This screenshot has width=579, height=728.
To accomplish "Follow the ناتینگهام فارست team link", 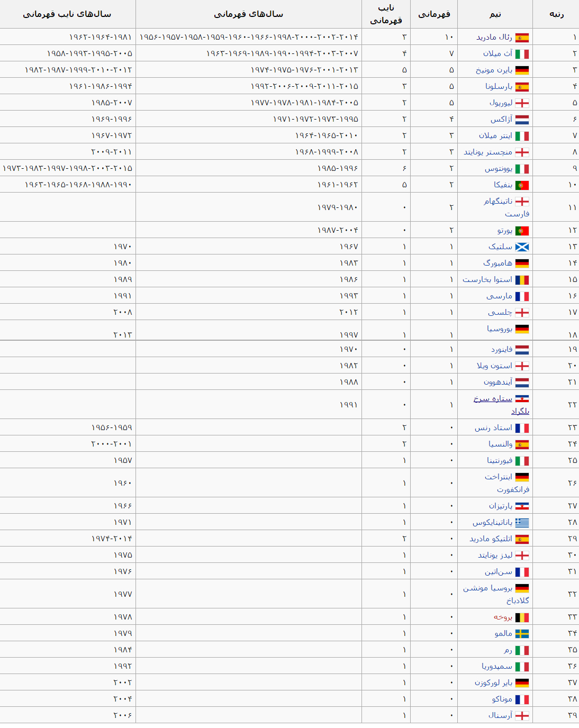I will pyautogui.click(x=507, y=207).
